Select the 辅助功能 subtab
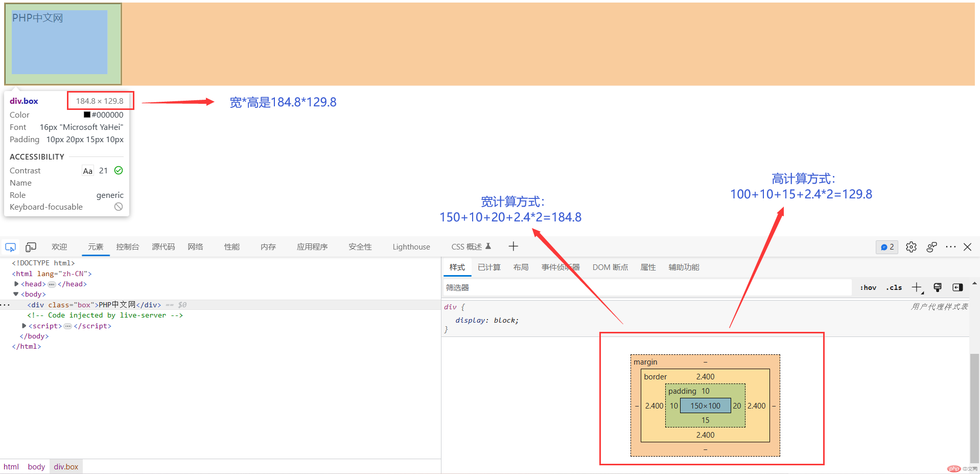 [684, 267]
